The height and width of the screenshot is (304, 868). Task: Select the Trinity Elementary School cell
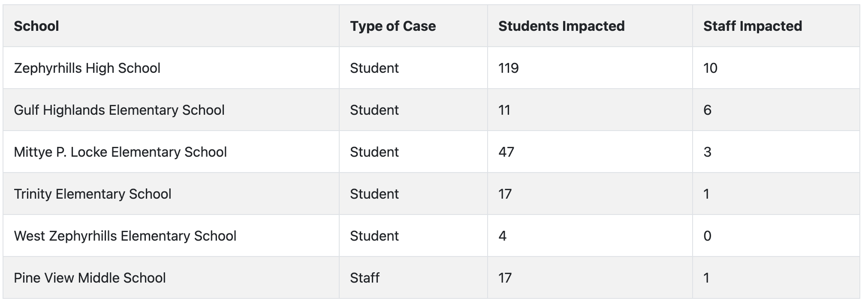pos(93,194)
